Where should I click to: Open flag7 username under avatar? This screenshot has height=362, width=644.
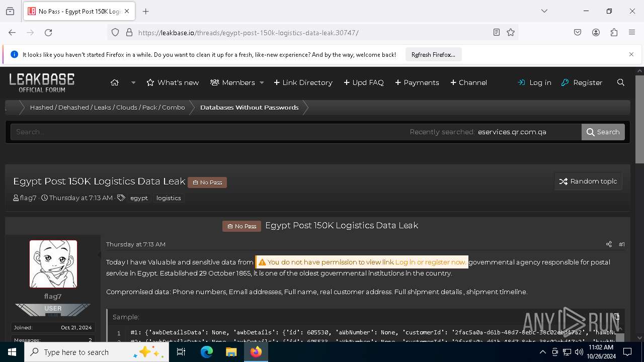pyautogui.click(x=53, y=297)
